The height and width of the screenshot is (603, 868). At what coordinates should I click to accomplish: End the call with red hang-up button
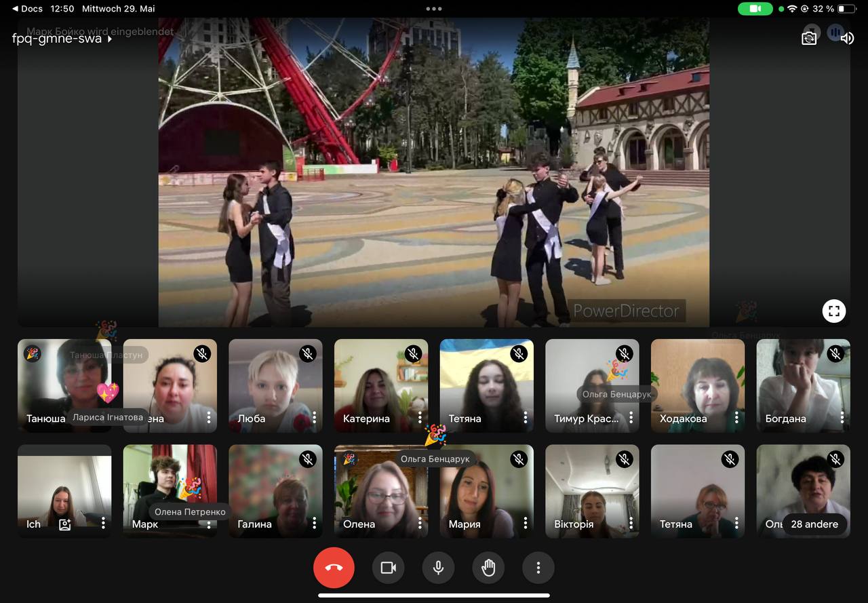334,568
